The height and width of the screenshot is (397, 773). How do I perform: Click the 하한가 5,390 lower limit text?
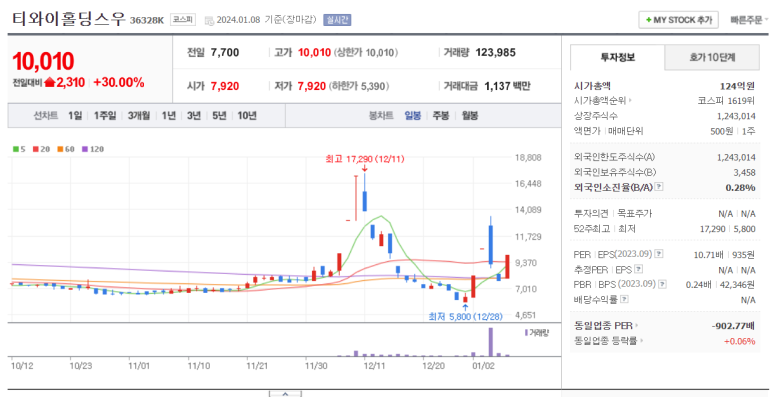(x=358, y=86)
